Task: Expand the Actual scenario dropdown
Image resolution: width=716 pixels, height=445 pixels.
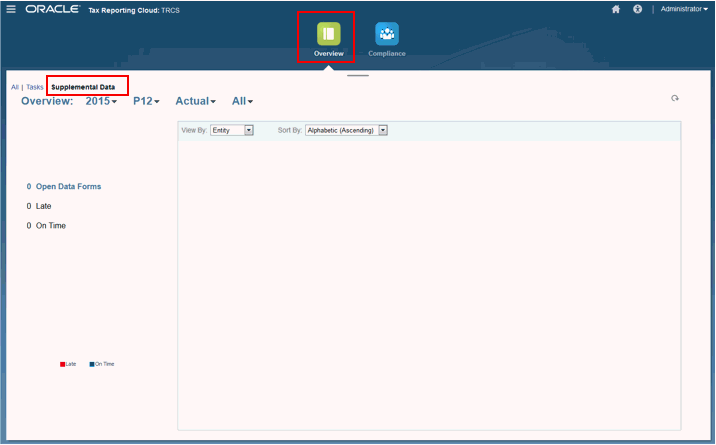Action: [195, 101]
